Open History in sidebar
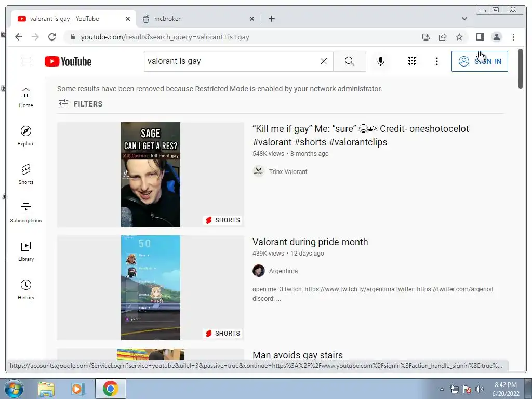 [x=26, y=289]
